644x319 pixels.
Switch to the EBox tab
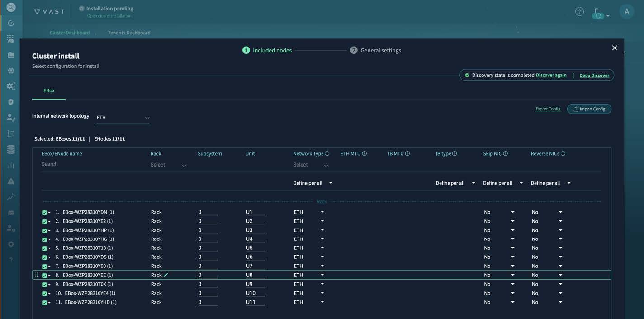click(49, 91)
